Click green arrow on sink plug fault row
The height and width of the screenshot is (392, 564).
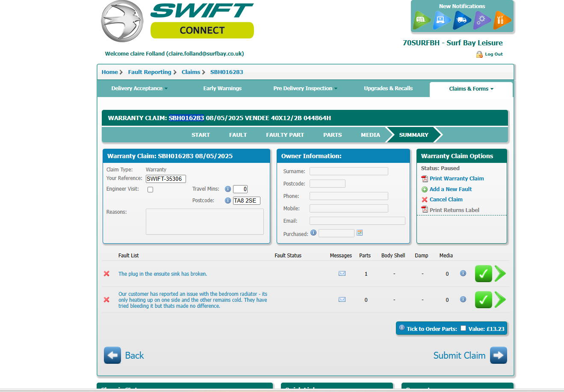tap(500, 274)
